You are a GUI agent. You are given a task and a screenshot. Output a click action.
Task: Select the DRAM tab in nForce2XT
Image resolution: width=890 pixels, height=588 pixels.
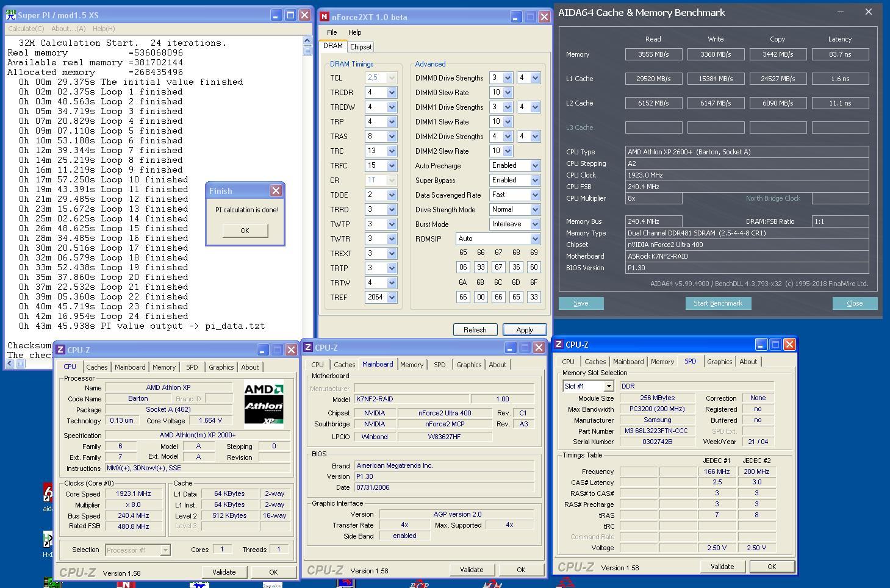click(333, 46)
